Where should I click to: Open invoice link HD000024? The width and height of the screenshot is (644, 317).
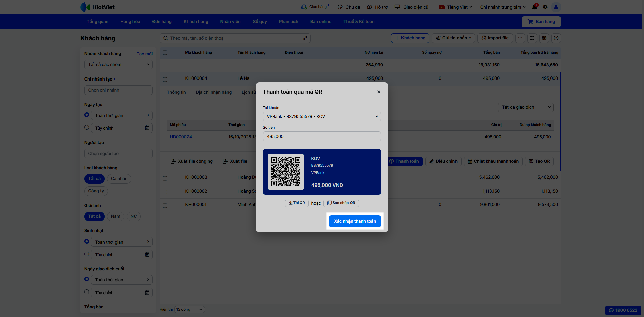pos(181,137)
